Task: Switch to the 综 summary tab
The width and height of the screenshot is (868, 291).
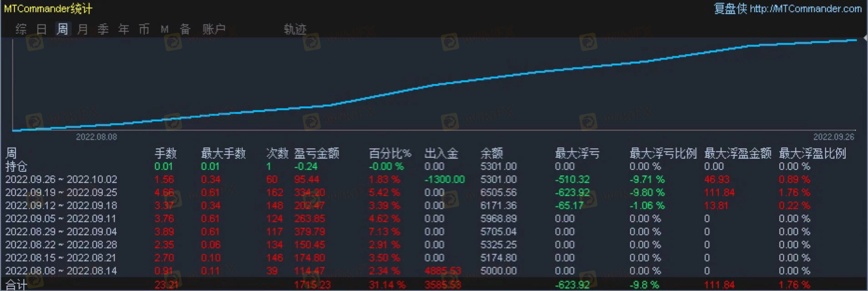Action: 21,29
